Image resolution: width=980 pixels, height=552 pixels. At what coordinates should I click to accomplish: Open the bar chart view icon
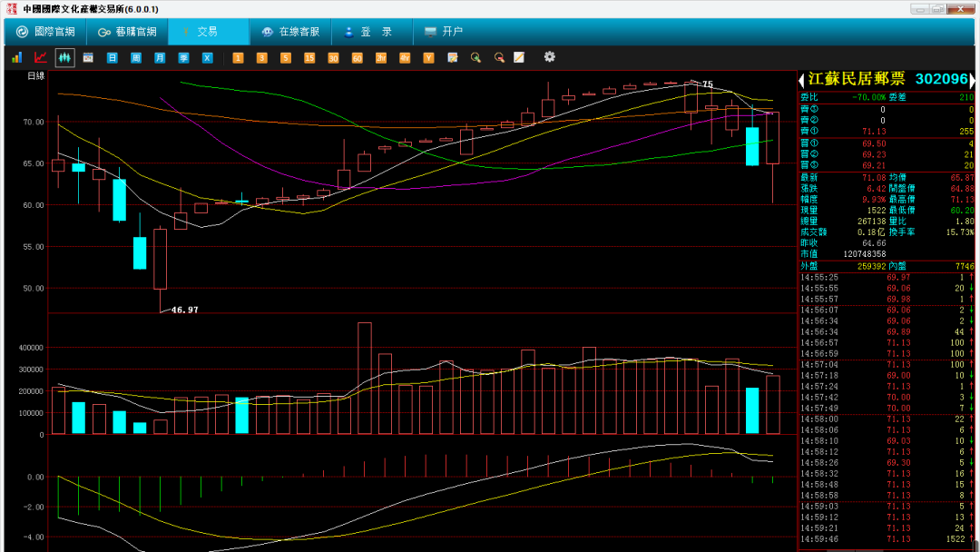17,57
